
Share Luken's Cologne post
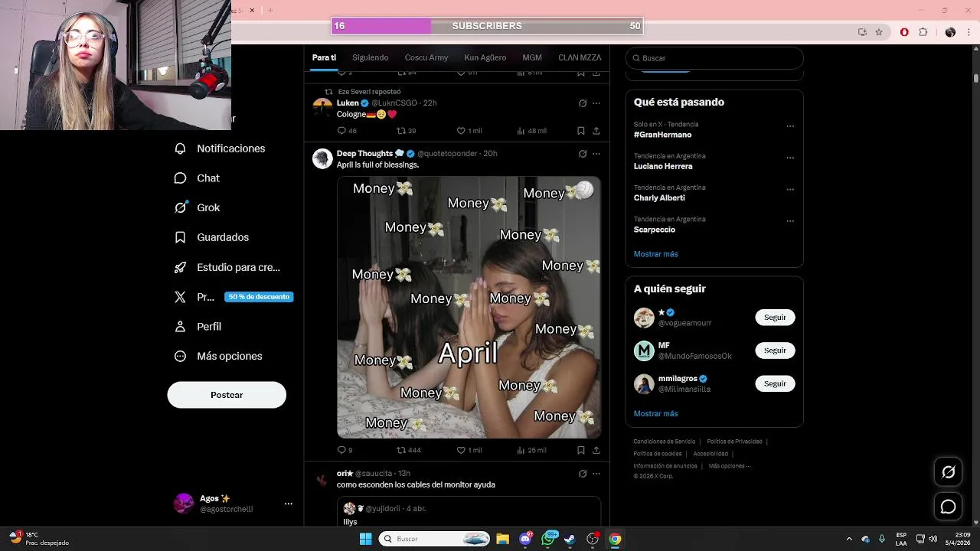click(x=596, y=131)
